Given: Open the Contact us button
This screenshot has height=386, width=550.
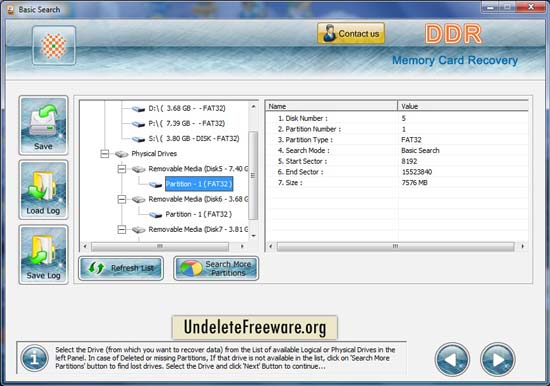Looking at the screenshot, I should [351, 34].
